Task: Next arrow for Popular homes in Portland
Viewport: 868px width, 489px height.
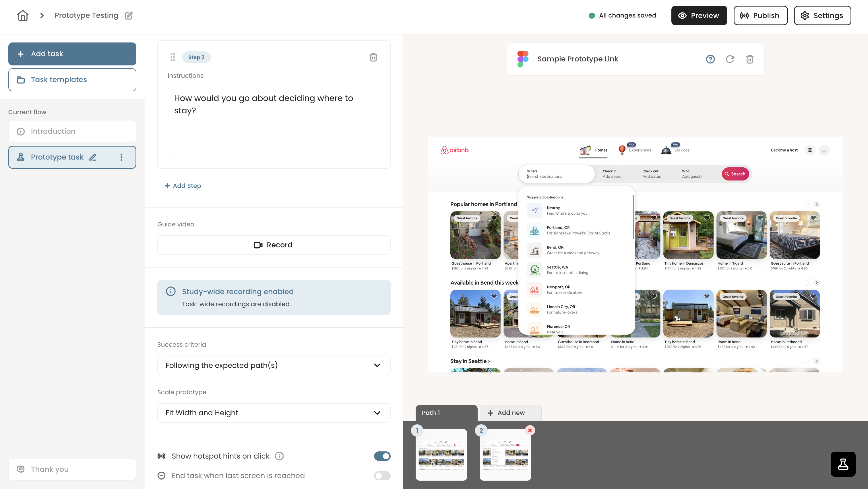Action: 817,204
